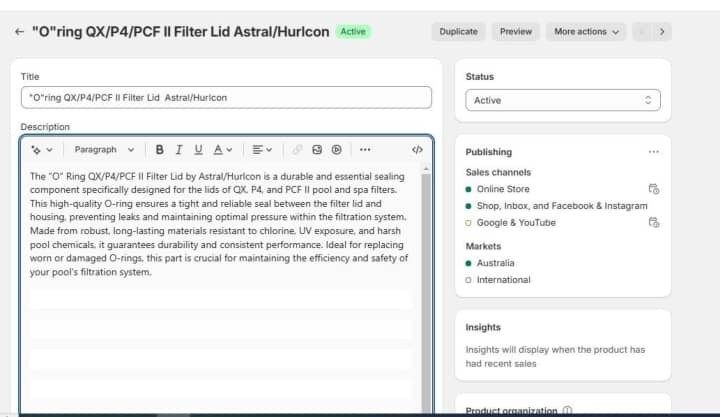Screen dimensions: 720x417
Task: Go back using the left arrow icon
Action: tap(19, 32)
